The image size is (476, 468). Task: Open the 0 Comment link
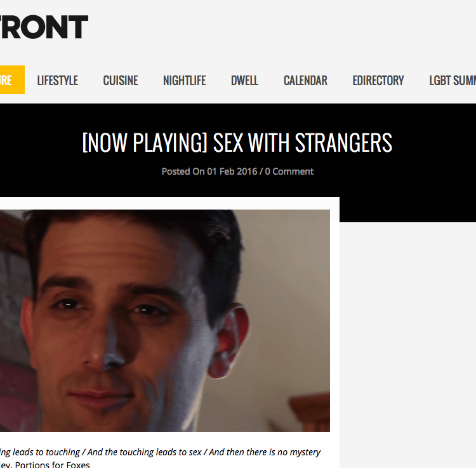[x=289, y=171]
